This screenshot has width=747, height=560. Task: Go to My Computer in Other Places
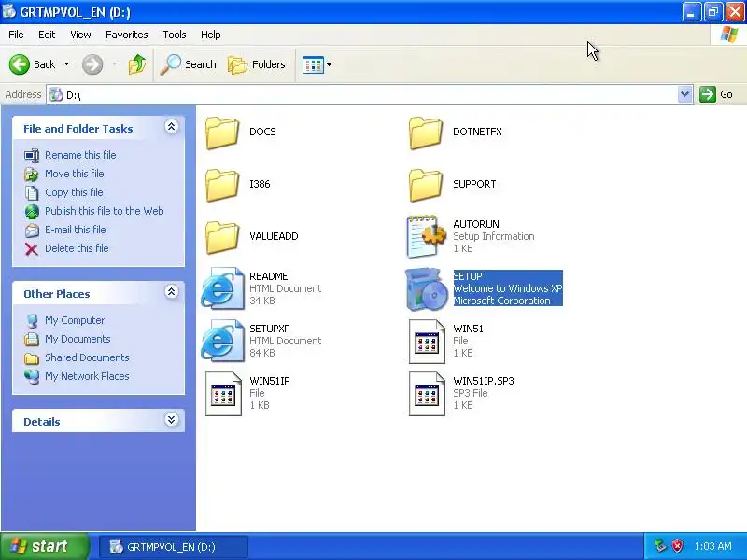coord(75,320)
